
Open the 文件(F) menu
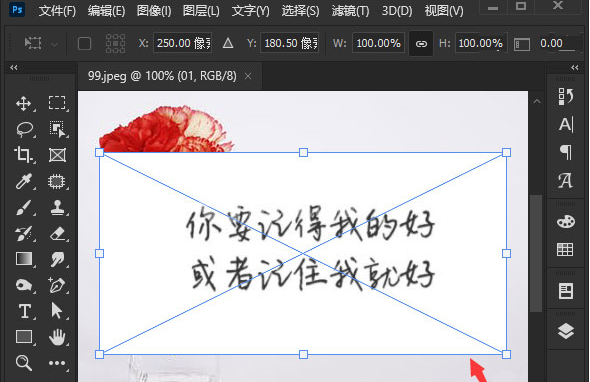pyautogui.click(x=57, y=11)
